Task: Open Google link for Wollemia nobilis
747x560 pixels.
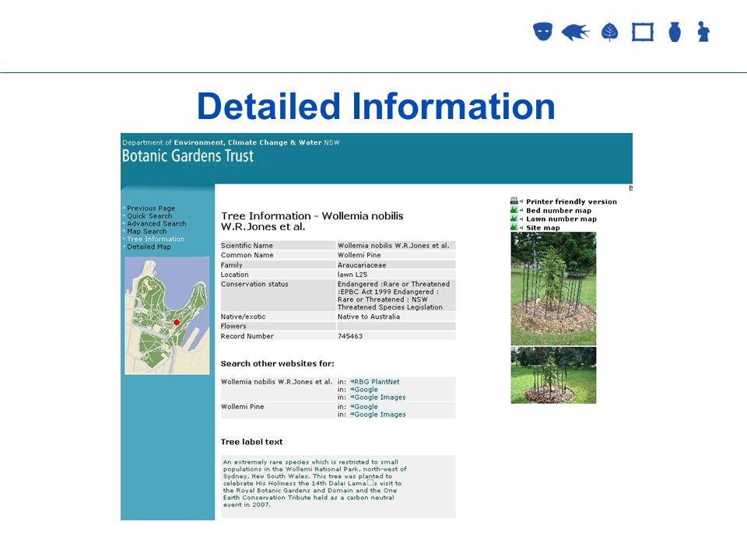Action: [366, 390]
